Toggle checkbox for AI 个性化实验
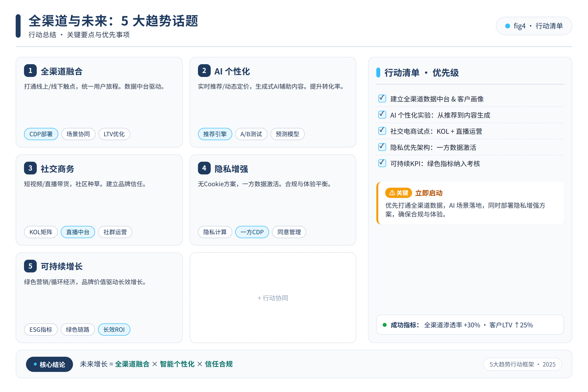588x392 pixels. coord(382,115)
